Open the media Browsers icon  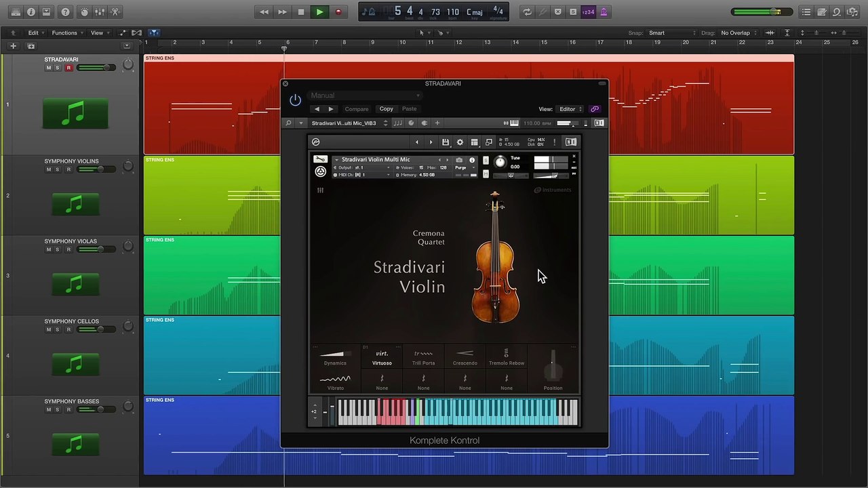(852, 12)
